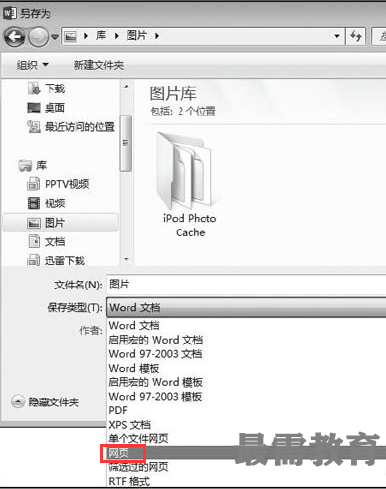Click the Word icon in the title bar

10,13
